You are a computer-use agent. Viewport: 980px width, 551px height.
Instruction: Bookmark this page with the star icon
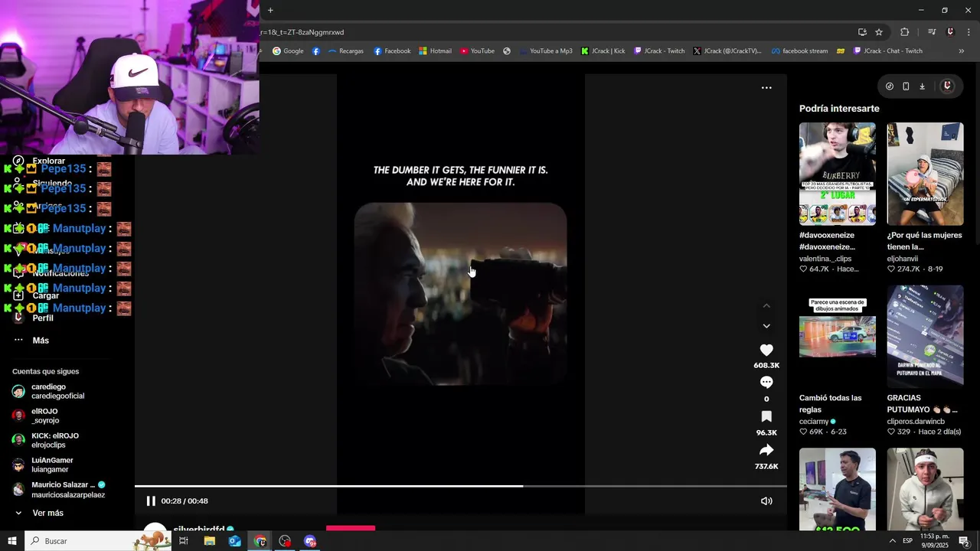879,32
